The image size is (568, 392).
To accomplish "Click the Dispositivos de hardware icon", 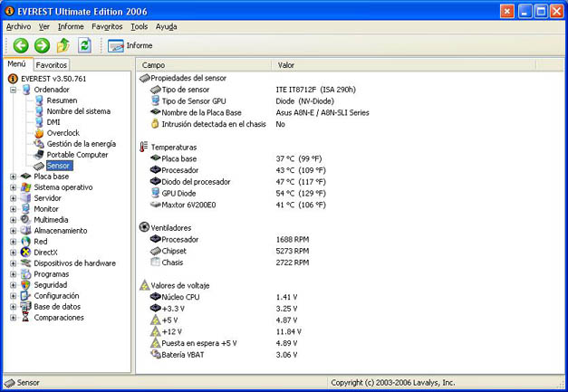I will pyautogui.click(x=25, y=263).
